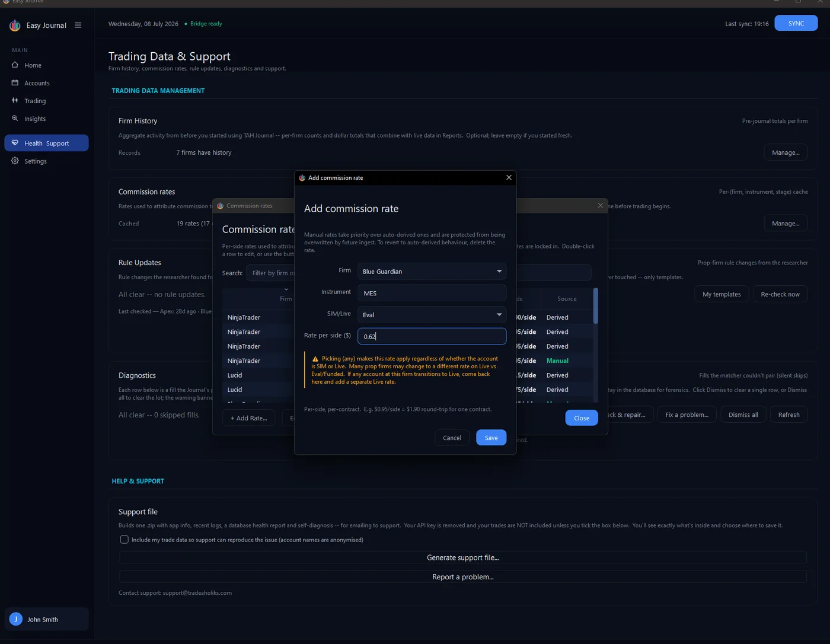Screen dimensions: 830x644
Task: Open Manage... for Commission rates
Action: tap(786, 224)
